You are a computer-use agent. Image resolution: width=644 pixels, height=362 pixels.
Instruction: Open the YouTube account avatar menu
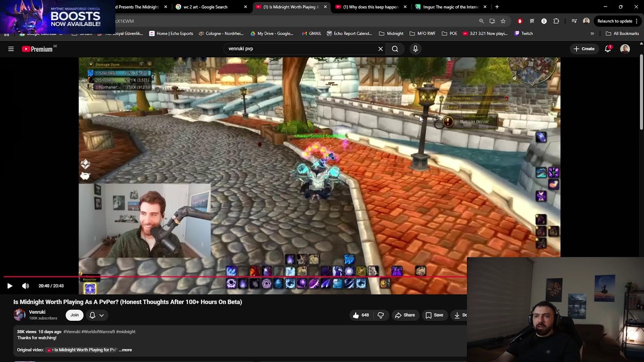point(625,49)
